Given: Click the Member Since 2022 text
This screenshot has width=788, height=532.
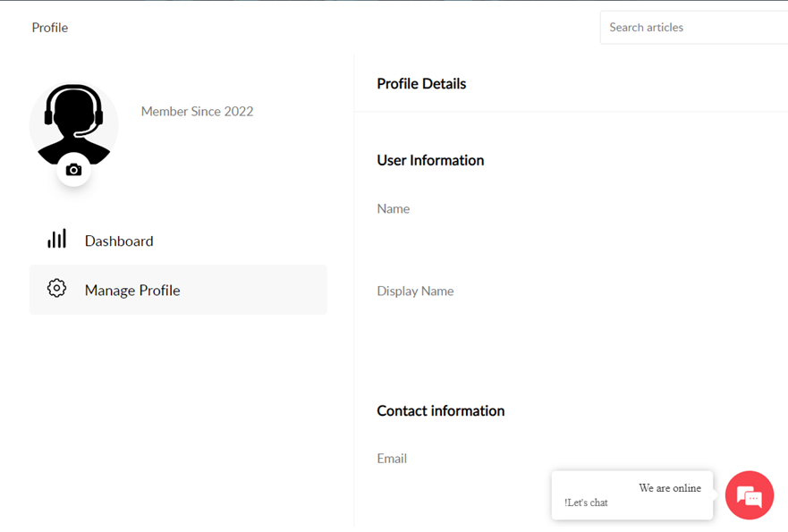Looking at the screenshot, I should tap(197, 112).
